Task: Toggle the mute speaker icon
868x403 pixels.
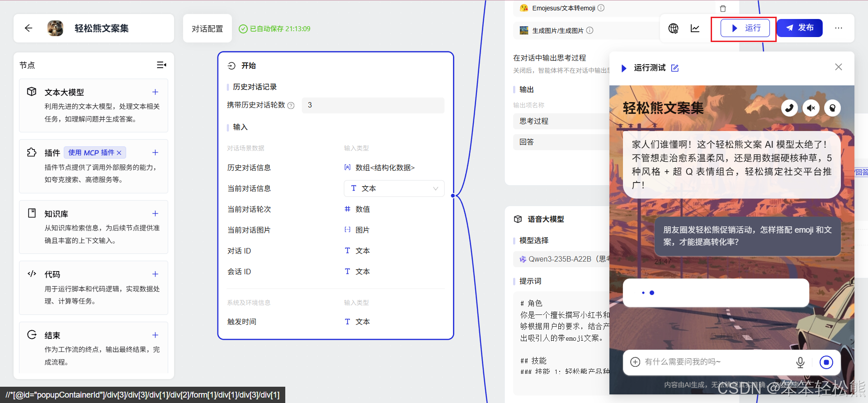Action: [x=811, y=108]
